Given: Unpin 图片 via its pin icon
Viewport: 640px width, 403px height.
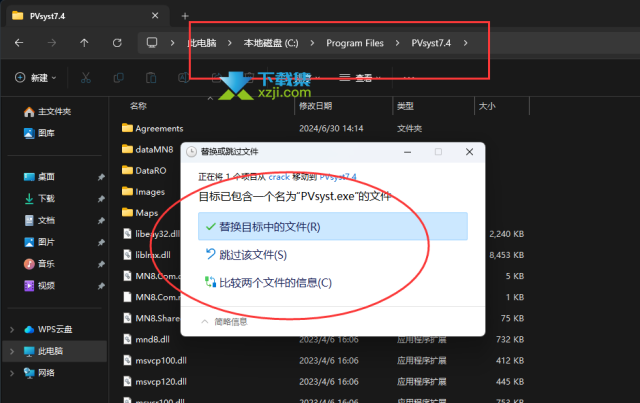Looking at the screenshot, I should pyautogui.click(x=101, y=243).
